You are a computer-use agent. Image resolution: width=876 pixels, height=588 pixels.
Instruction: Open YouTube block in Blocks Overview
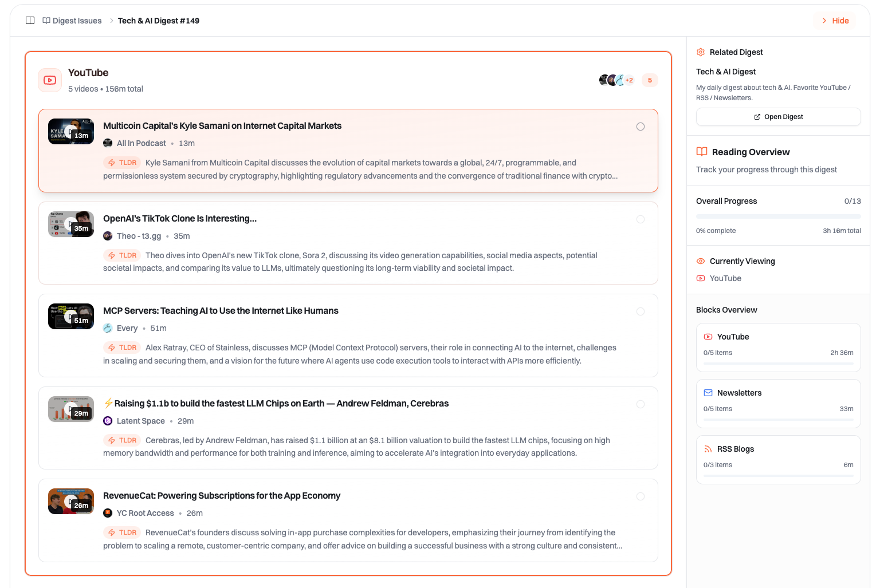(778, 348)
